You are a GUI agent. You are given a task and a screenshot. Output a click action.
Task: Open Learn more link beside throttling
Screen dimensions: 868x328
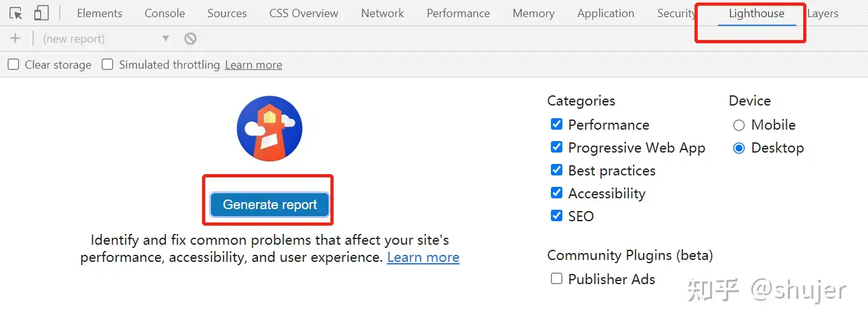click(x=254, y=65)
